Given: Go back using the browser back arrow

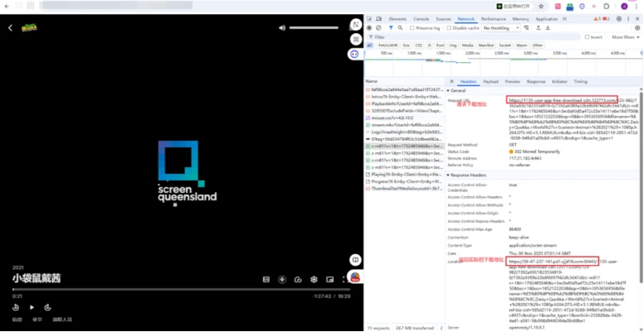Looking at the screenshot, I should pos(7,6).
